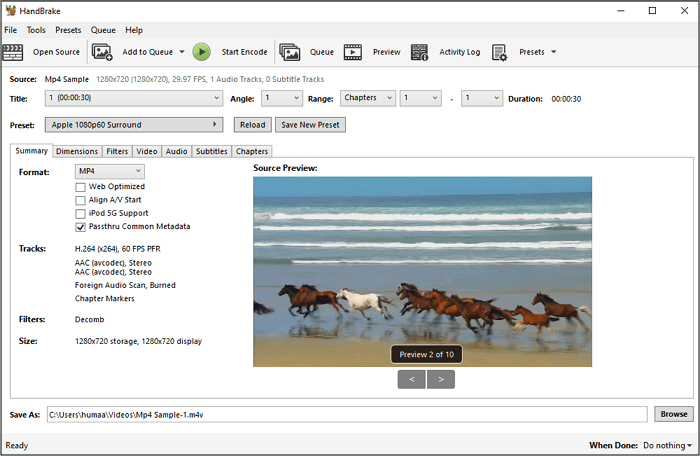Viewport: 700px width, 456px height.
Task: Open the Activity Log icon
Action: point(420,52)
